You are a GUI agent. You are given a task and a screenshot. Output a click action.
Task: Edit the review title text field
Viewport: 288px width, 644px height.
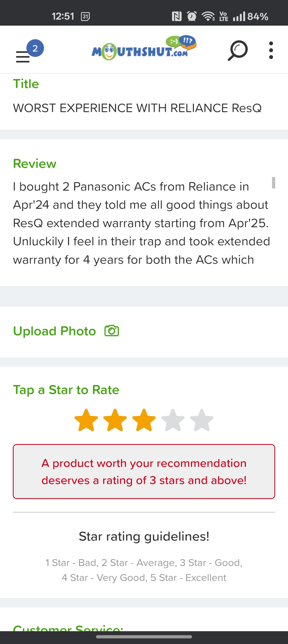pyautogui.click(x=137, y=108)
